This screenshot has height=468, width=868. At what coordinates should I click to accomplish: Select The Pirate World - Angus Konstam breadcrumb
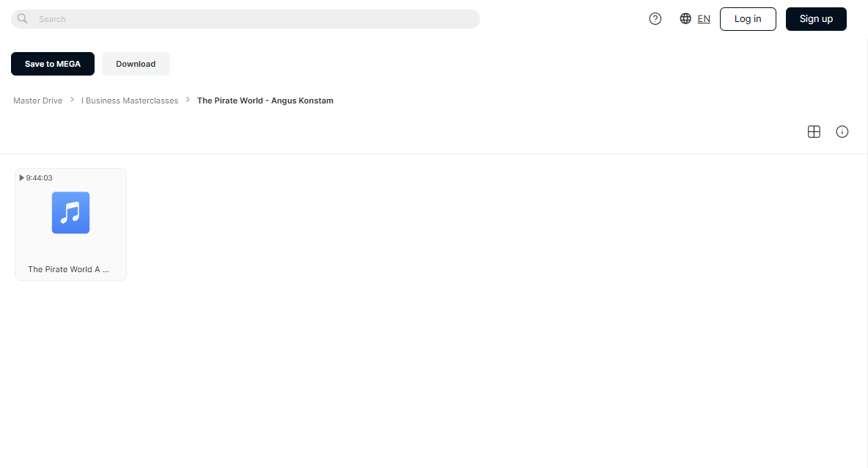point(265,100)
